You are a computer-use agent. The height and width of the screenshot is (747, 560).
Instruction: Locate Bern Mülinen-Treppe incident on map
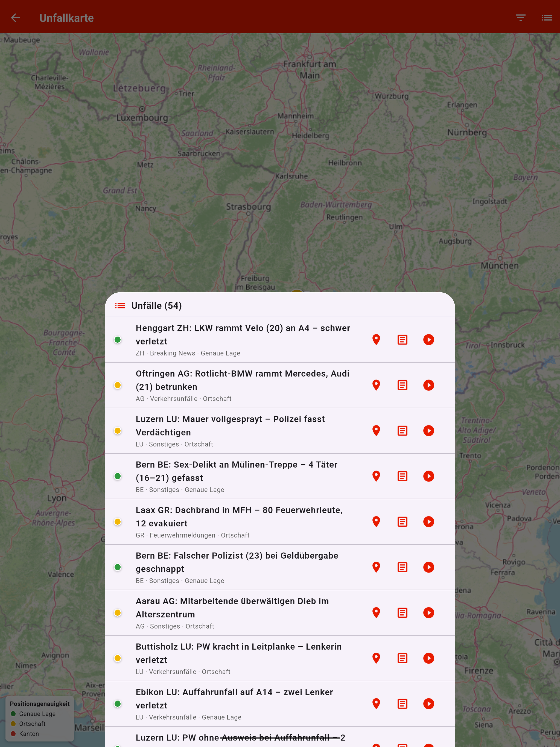376,476
